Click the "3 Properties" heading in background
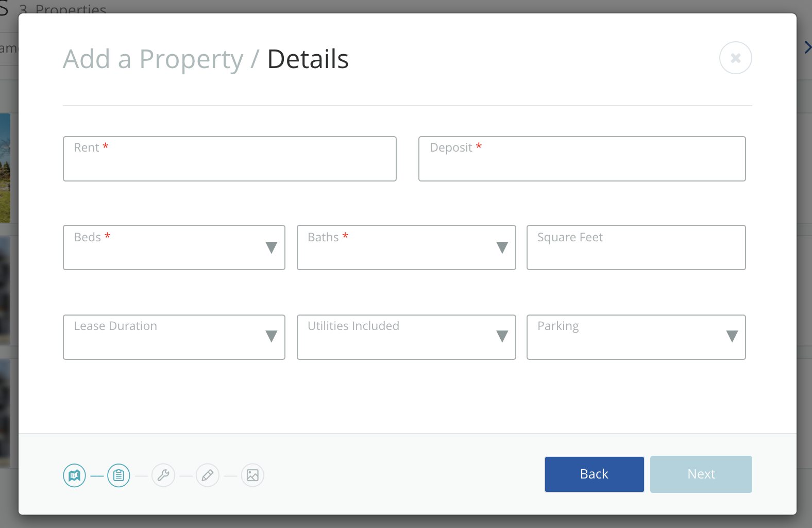 pos(63,7)
